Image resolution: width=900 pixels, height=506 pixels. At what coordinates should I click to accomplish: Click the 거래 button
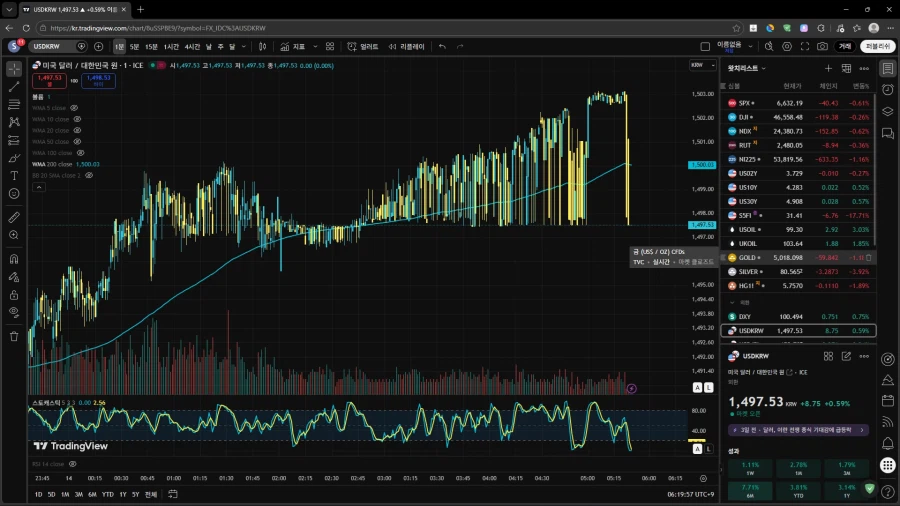point(845,46)
